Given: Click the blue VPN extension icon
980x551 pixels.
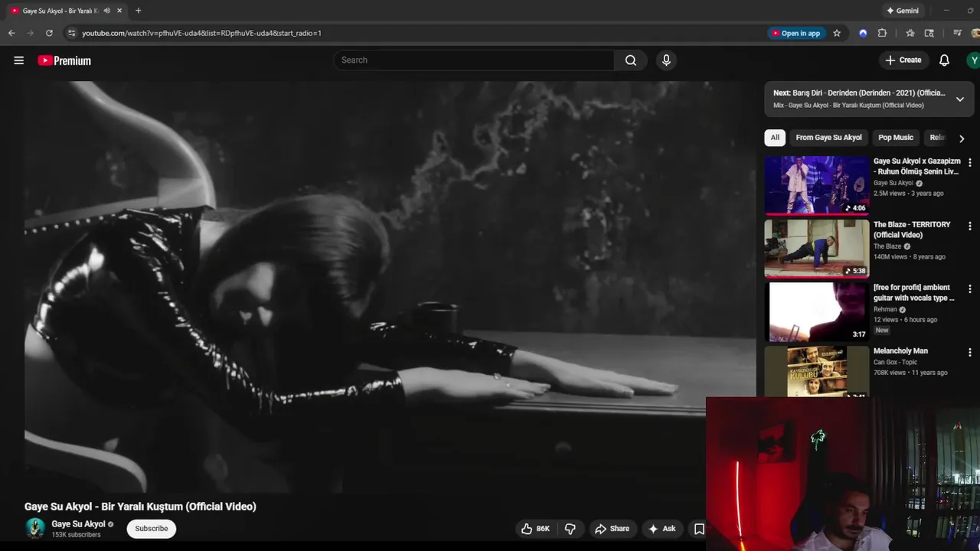Looking at the screenshot, I should (x=863, y=33).
